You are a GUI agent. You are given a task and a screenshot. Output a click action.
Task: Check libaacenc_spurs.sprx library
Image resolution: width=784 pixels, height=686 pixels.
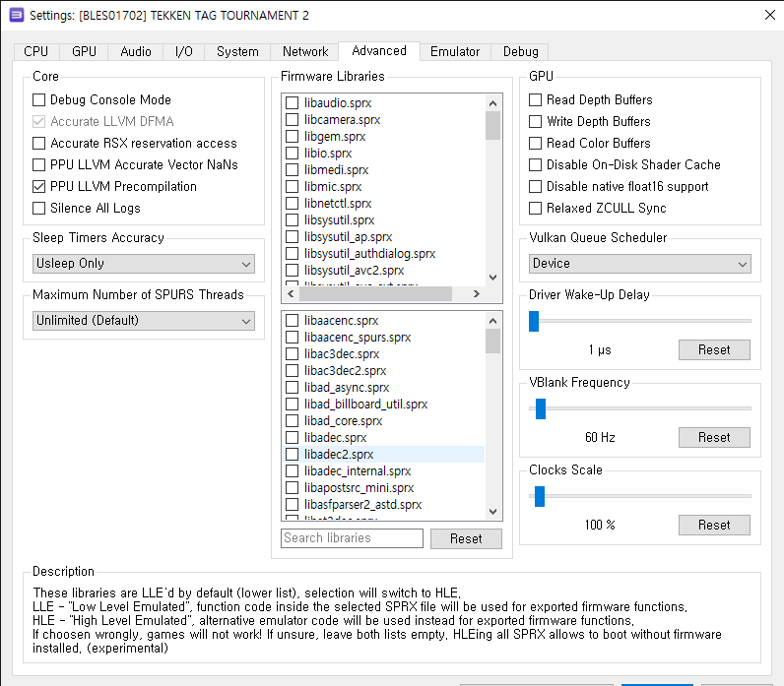point(292,338)
